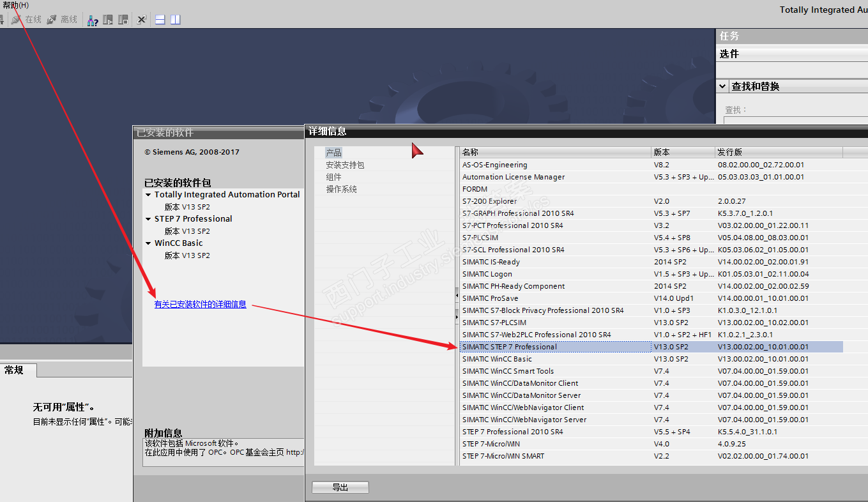The height and width of the screenshot is (502, 868).
Task: Select the STEP 7-Micro/WIN V4.0 row
Action: coord(651,444)
